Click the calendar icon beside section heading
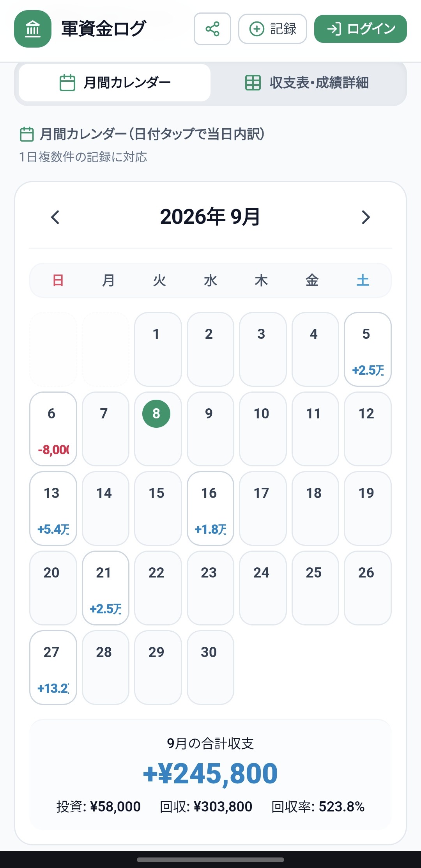This screenshot has height=868, width=421. [27, 134]
